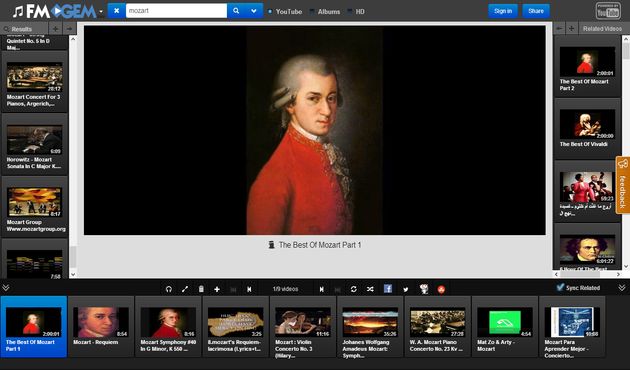630x370 pixels.
Task: Play Mozart Symphony #40 in G Minor playlist item
Action: (168, 327)
